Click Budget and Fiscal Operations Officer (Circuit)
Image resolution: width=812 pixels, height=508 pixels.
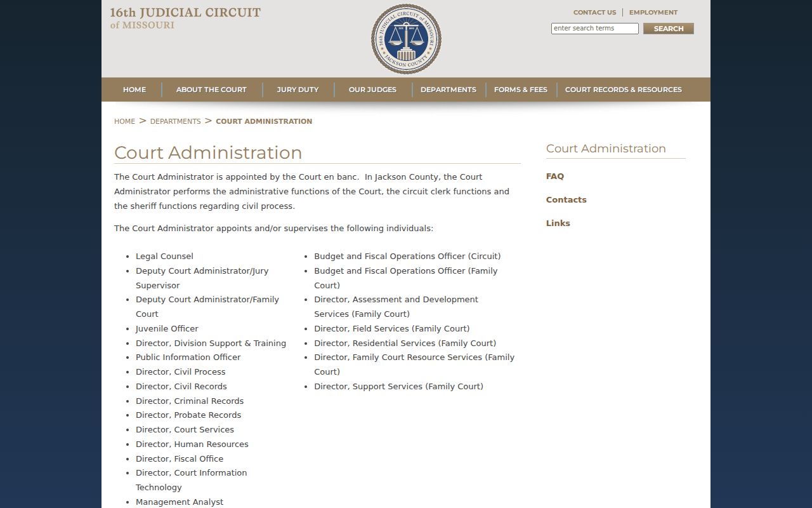(x=407, y=257)
